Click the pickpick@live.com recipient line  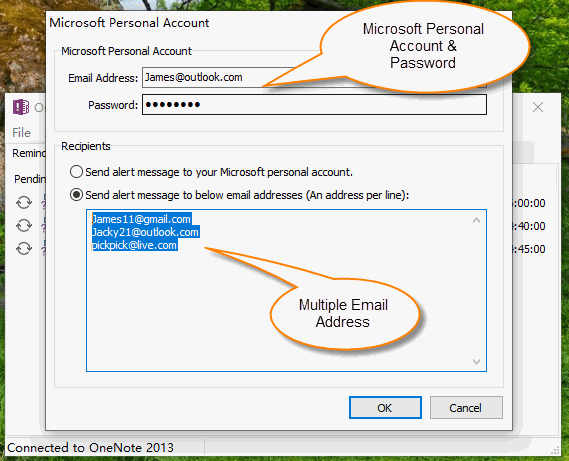(134, 245)
